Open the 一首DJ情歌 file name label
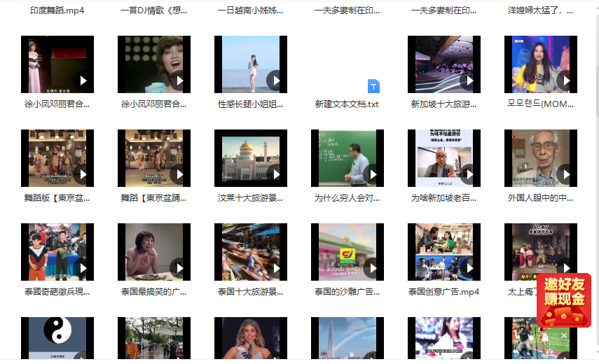Image resolution: width=599 pixels, height=364 pixels. 154,10
